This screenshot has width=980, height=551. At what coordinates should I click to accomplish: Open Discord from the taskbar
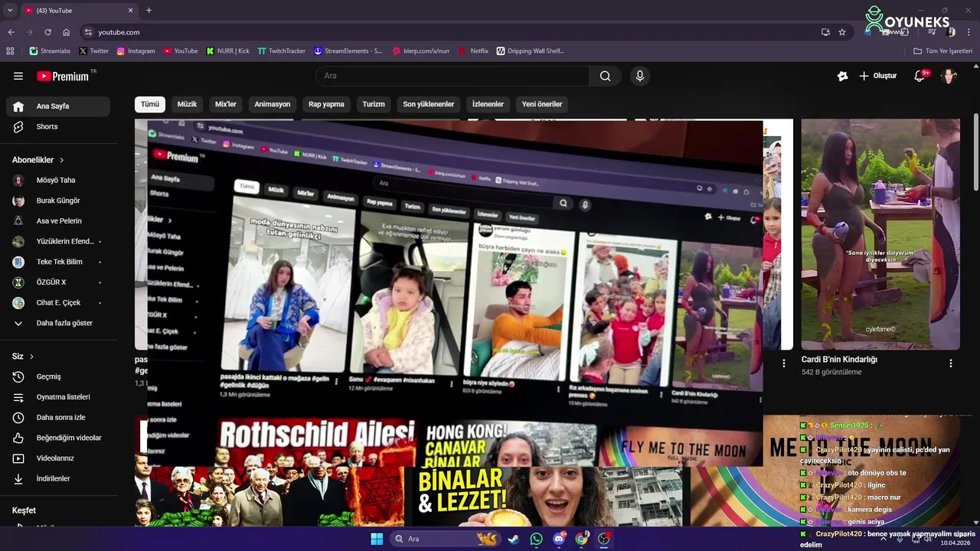(x=559, y=539)
